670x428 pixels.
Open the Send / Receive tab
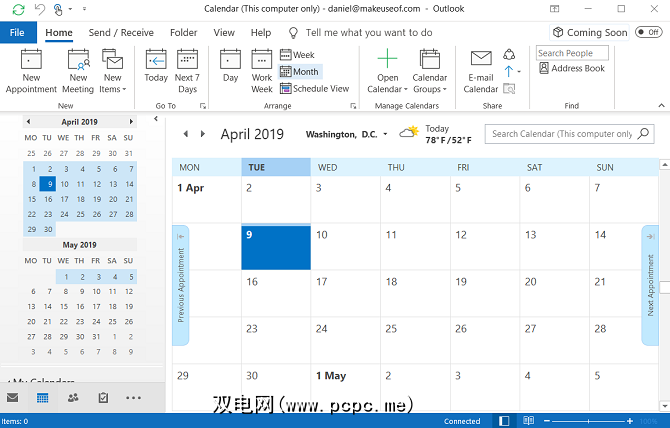click(x=121, y=32)
